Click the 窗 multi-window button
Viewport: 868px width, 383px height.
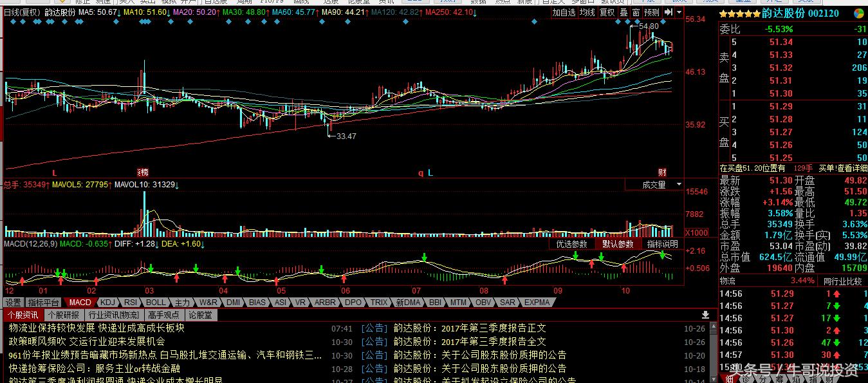[x=636, y=12]
